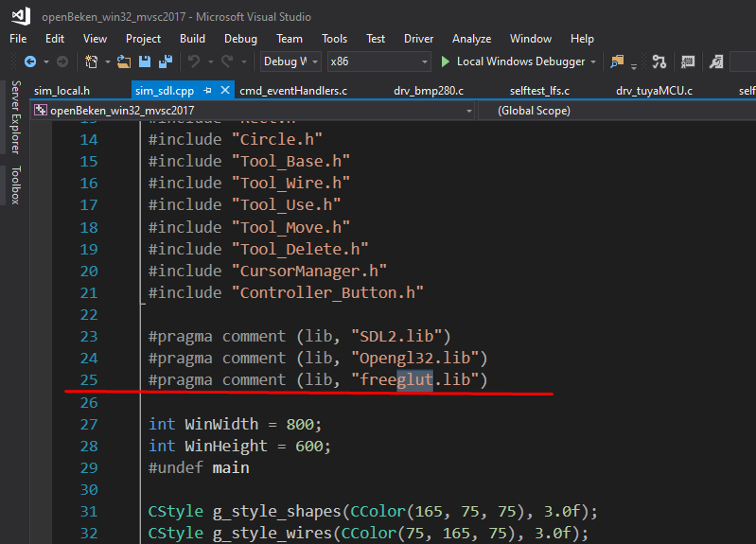This screenshot has width=756, height=544.
Task: Open the Server Explorer side panel
Action: point(15,117)
